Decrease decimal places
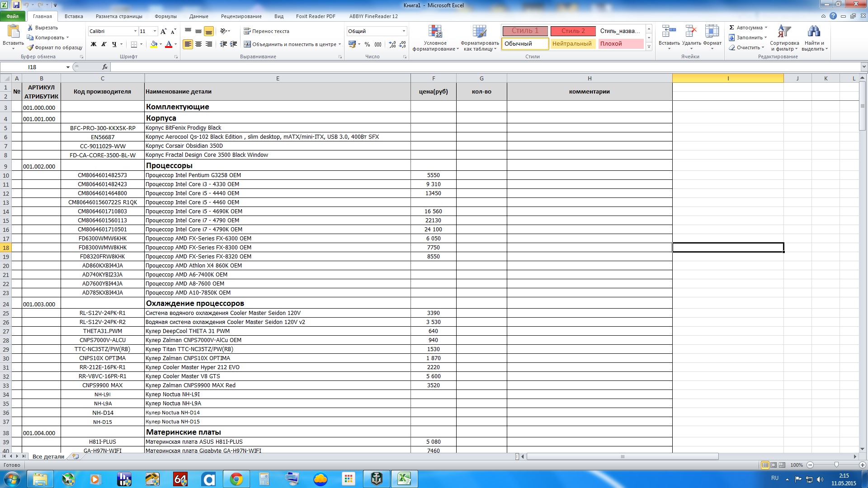Image resolution: width=868 pixels, height=488 pixels. coord(402,44)
